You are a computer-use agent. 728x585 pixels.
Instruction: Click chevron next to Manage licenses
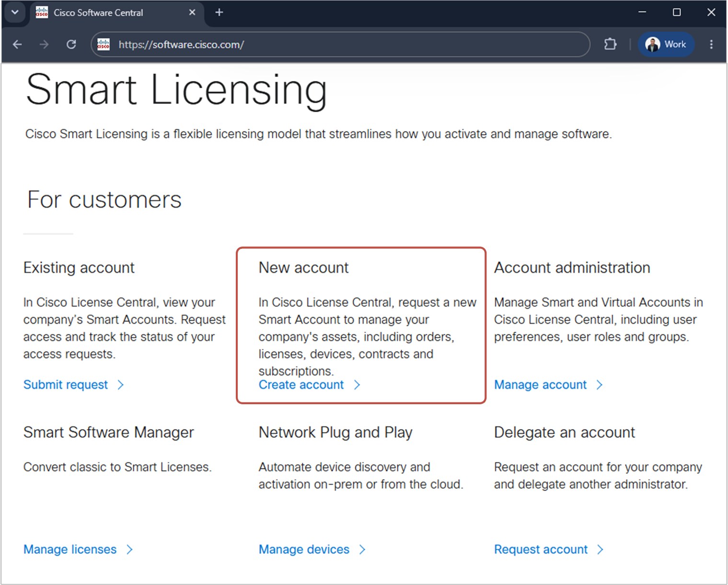tap(129, 550)
